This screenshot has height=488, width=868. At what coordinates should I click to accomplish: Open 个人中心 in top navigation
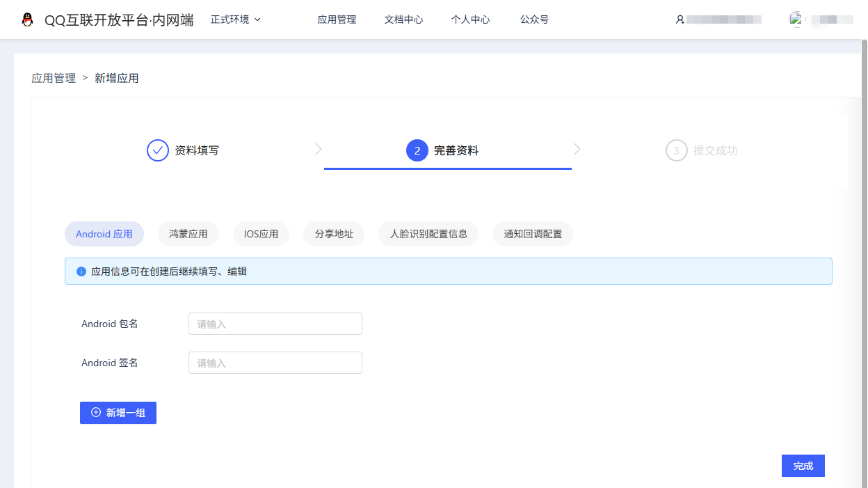point(470,19)
